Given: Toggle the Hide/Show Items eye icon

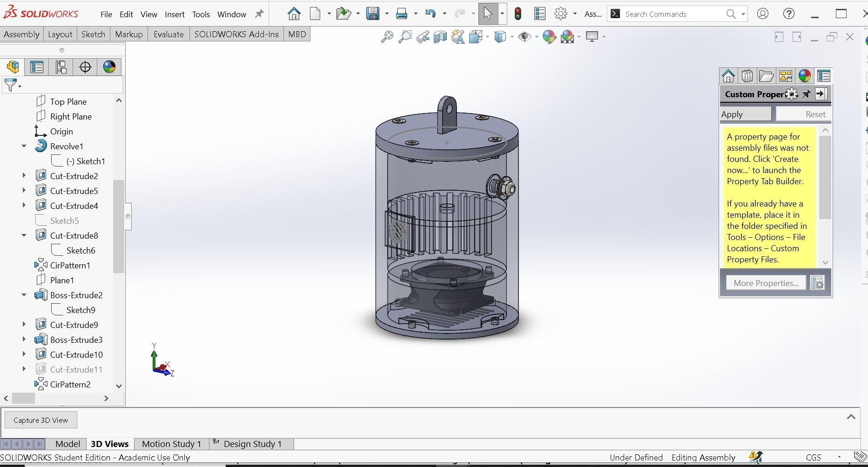Looking at the screenshot, I should [525, 37].
